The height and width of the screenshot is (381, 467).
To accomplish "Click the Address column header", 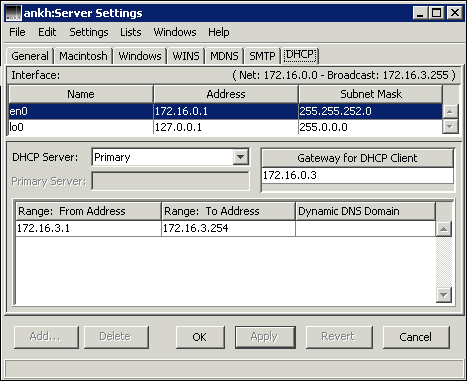I will click(x=226, y=94).
